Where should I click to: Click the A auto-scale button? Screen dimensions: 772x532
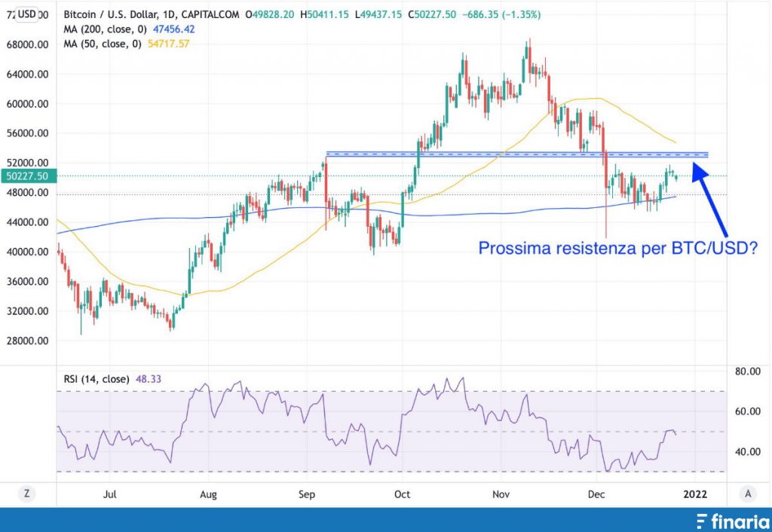748,494
